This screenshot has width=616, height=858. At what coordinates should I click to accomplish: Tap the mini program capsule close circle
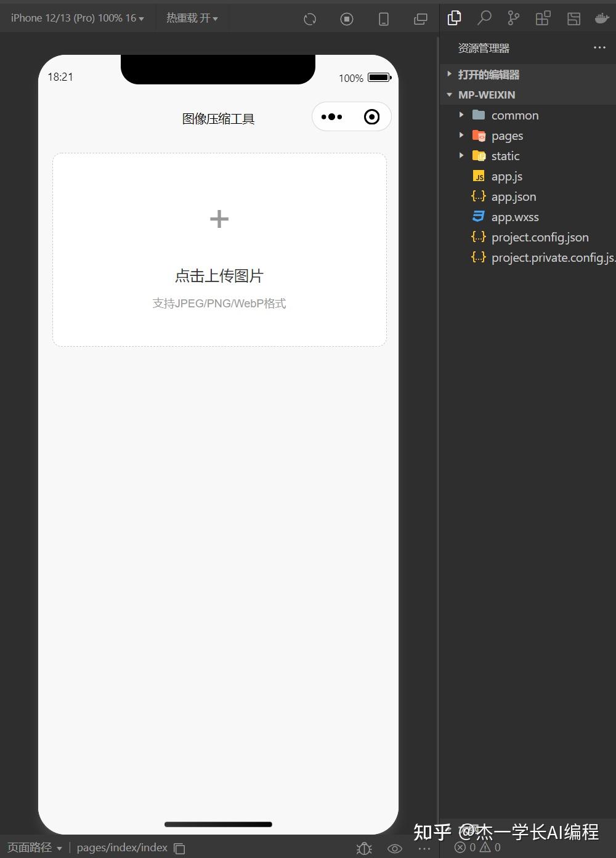(x=371, y=117)
